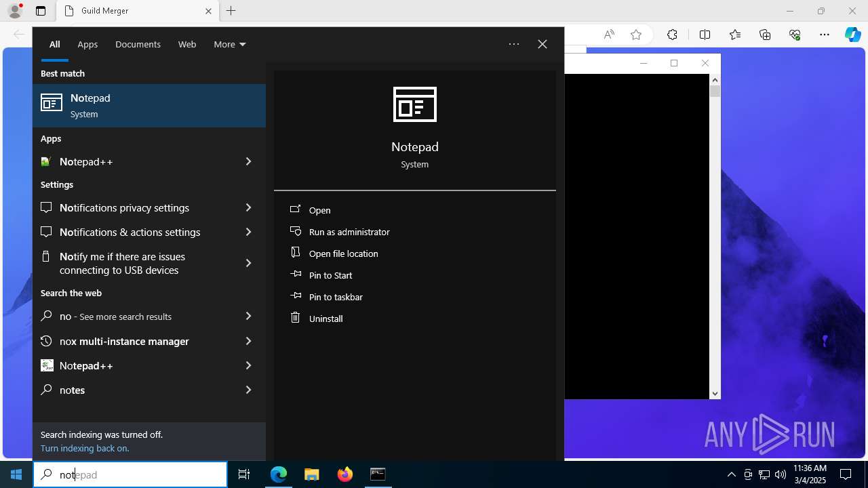The width and height of the screenshot is (868, 488).
Task: Open Task View on the taskbar
Action: point(244,474)
